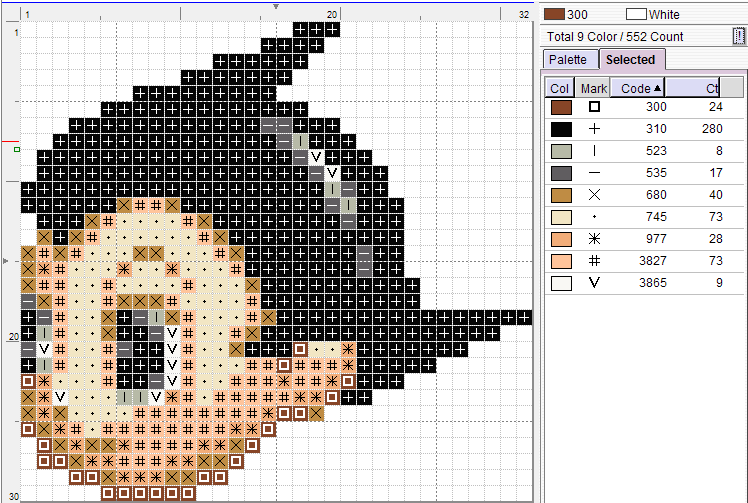Select the horizontal dash mark for code 535
748x503 pixels.
[594, 173]
